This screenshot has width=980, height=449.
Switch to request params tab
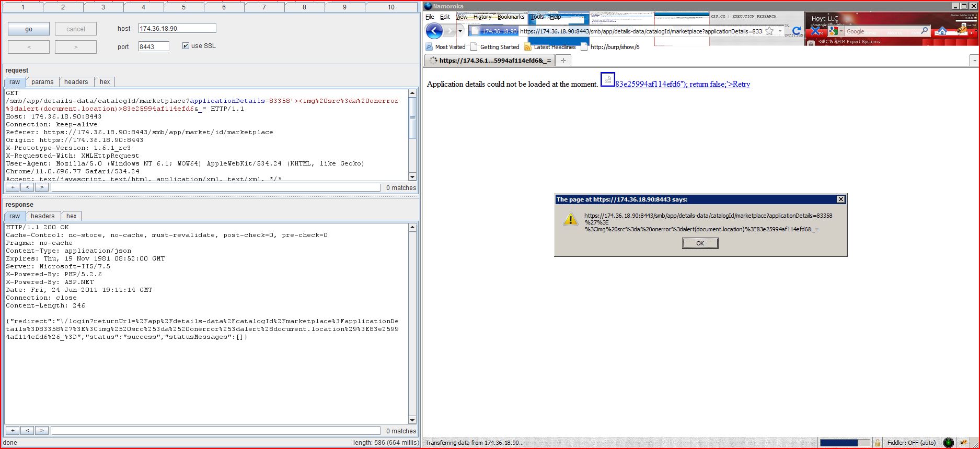[x=42, y=82]
